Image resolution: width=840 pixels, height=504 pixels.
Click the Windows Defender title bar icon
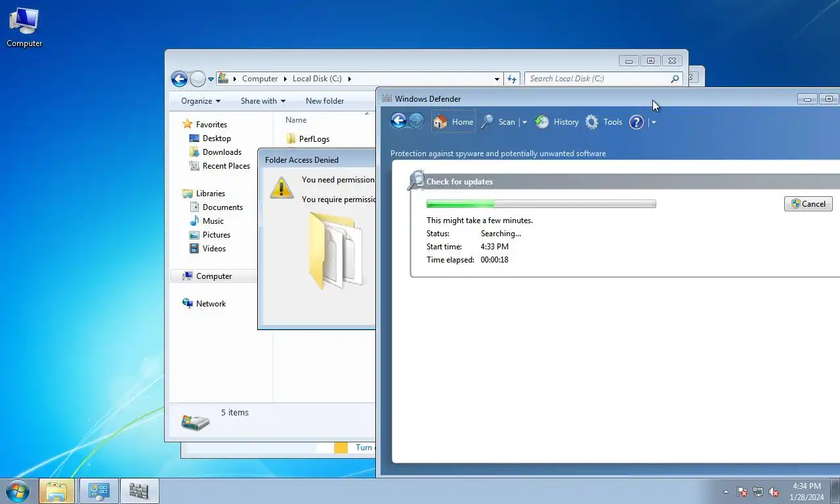tap(387, 98)
